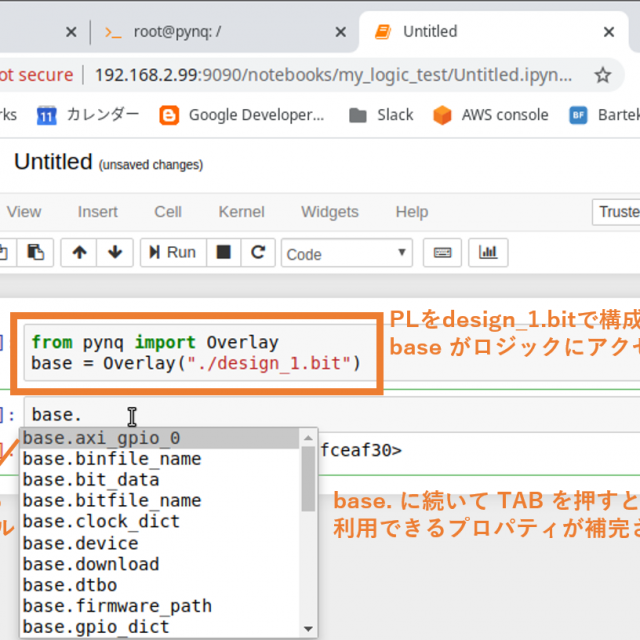Bookmark page with the star icon
The height and width of the screenshot is (640, 640).
(x=602, y=75)
